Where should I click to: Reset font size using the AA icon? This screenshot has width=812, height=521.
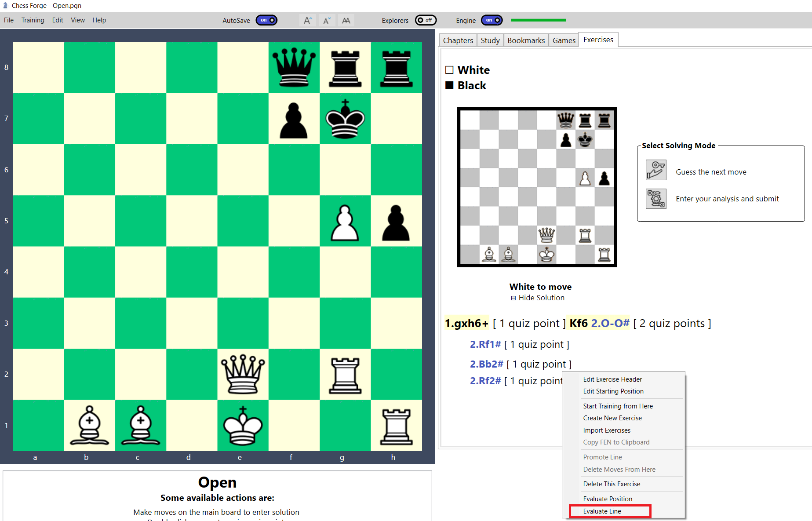tap(346, 20)
